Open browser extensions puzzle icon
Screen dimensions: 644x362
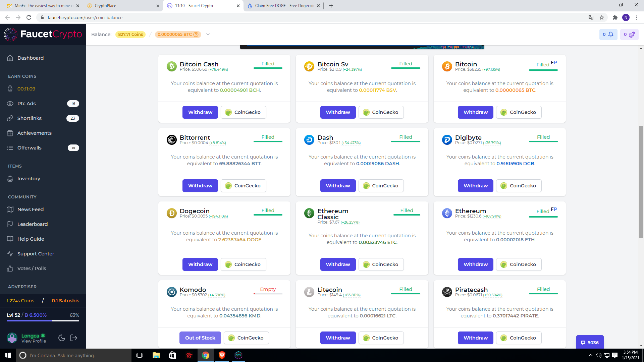tap(615, 17)
